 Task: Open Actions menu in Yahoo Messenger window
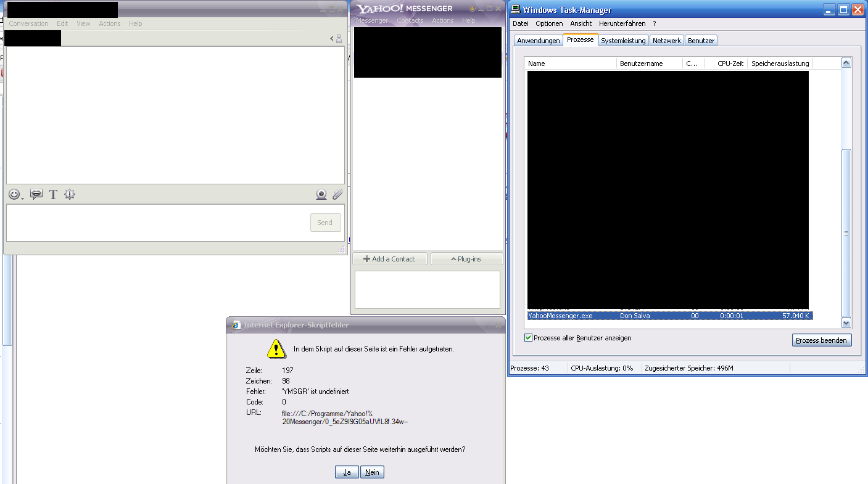click(x=442, y=20)
